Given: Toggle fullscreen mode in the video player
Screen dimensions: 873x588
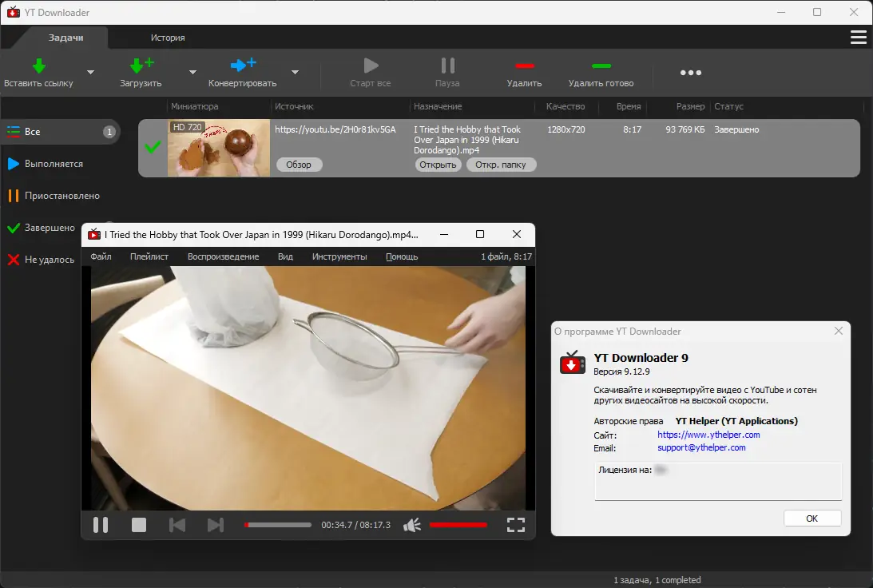Looking at the screenshot, I should [x=516, y=525].
